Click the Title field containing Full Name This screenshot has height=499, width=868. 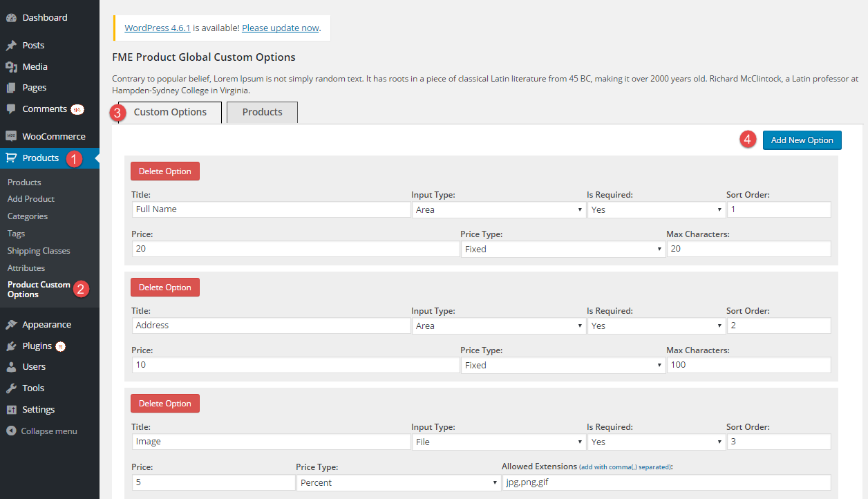271,209
